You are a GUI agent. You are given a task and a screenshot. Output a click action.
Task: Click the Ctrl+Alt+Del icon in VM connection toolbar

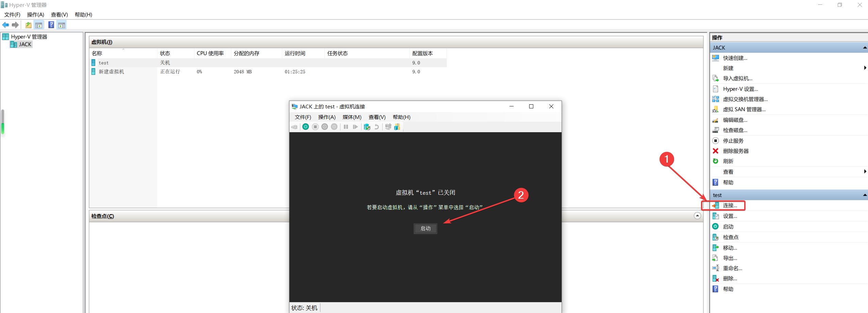point(295,127)
